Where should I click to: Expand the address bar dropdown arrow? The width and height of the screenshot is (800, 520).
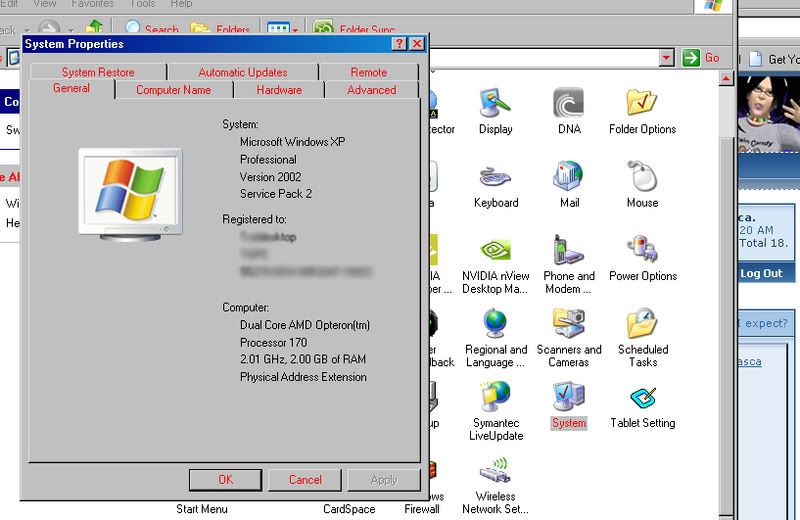pos(666,58)
